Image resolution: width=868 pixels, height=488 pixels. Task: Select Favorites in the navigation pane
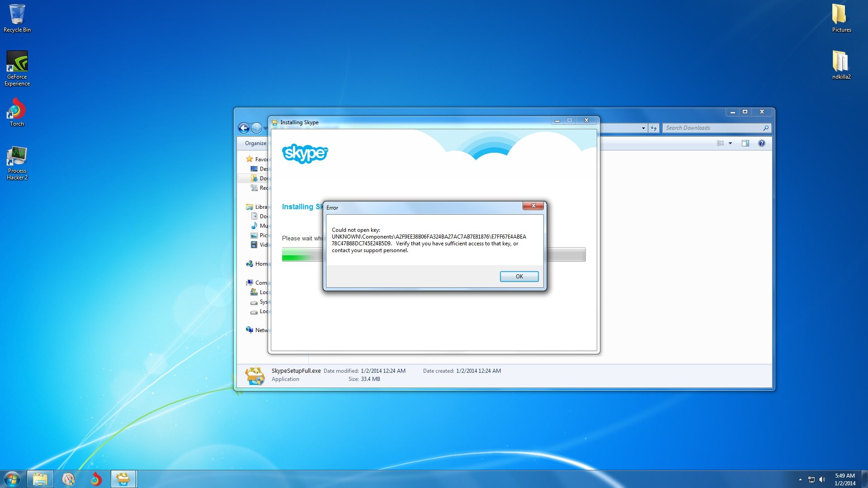[x=257, y=159]
